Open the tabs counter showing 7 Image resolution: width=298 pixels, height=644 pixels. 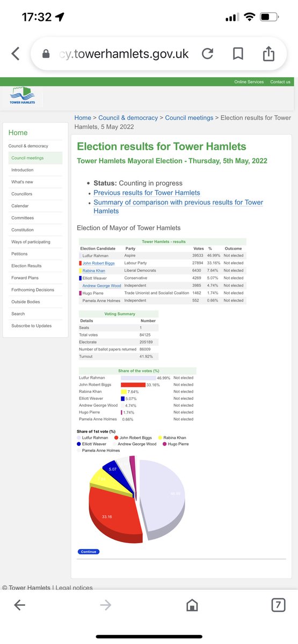pyautogui.click(x=278, y=605)
